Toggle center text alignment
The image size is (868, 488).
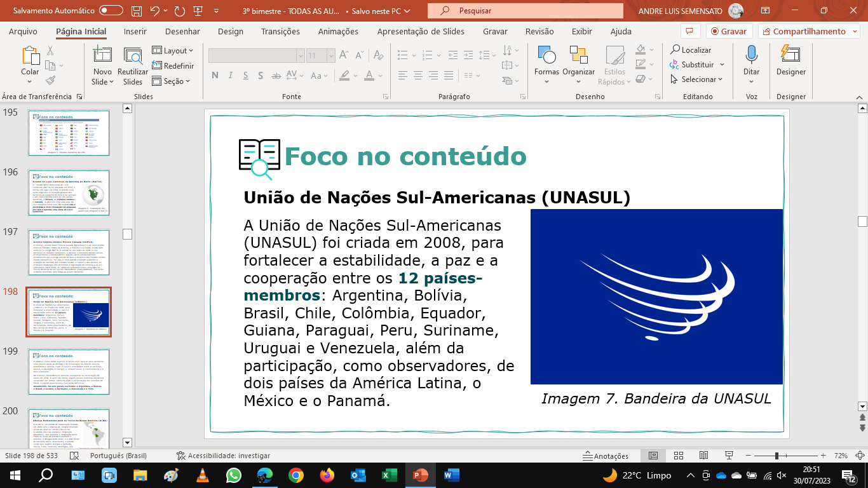[x=417, y=75]
